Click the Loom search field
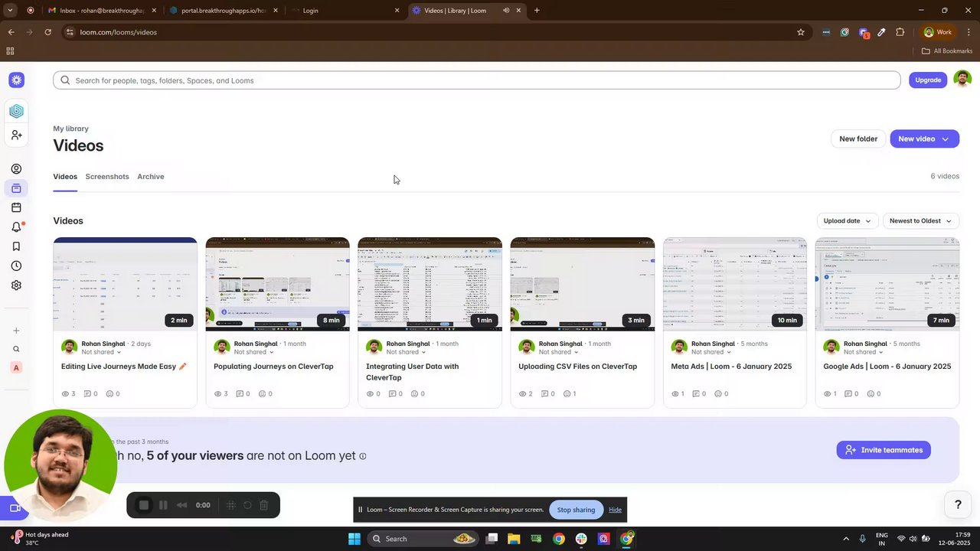 pos(476,80)
